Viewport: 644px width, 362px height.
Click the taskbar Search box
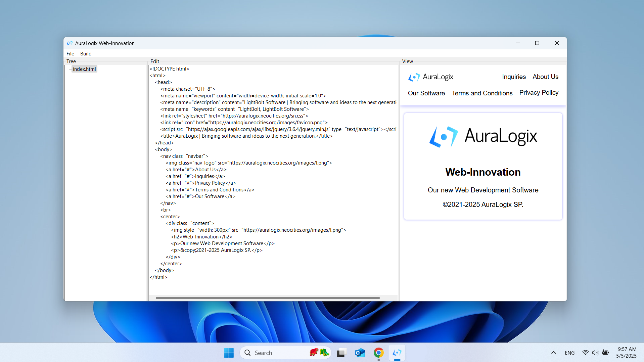coord(279,353)
